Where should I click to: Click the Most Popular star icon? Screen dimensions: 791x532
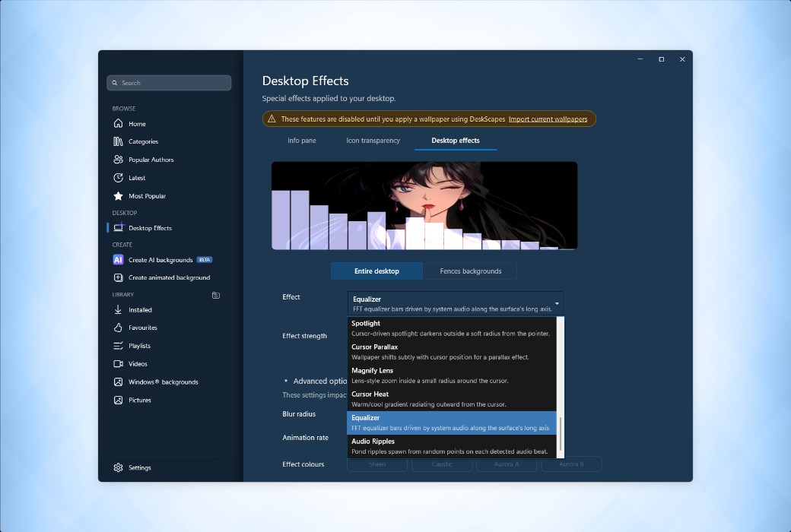tap(118, 195)
